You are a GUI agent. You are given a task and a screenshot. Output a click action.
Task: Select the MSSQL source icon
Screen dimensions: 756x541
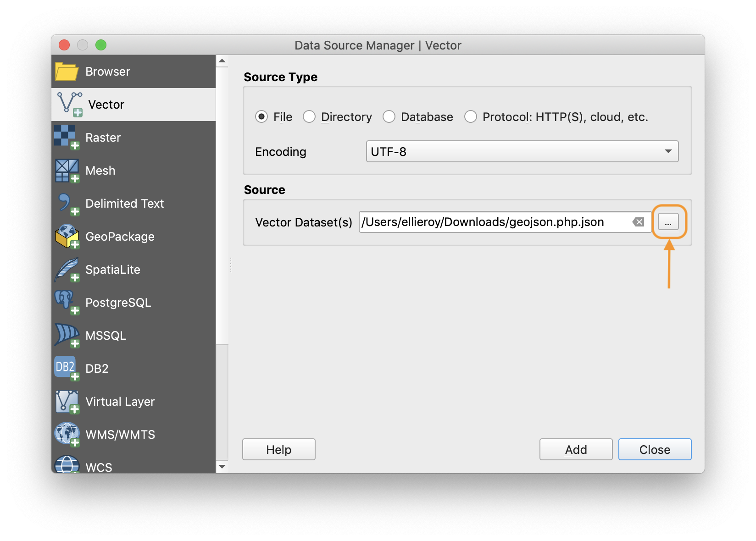point(67,335)
